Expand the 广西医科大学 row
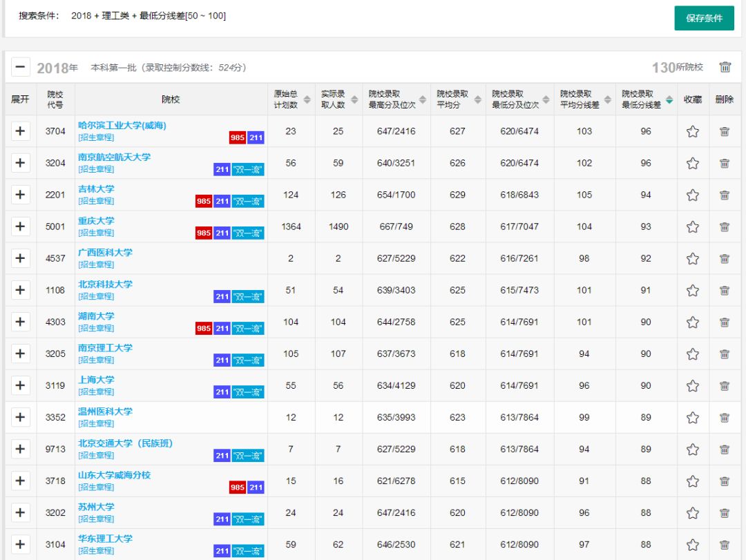The height and width of the screenshot is (560, 746). pyautogui.click(x=21, y=258)
